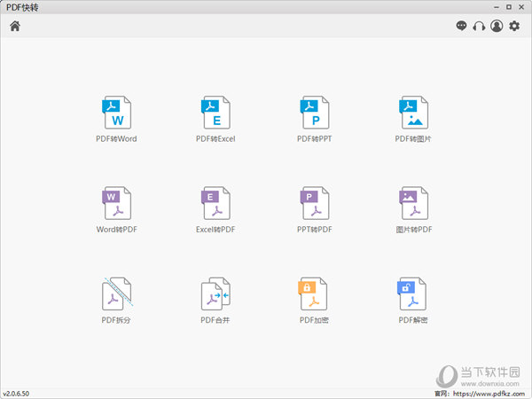This screenshot has height=399, width=532.
Task: Click the PDF转图片 text label
Action: (413, 139)
